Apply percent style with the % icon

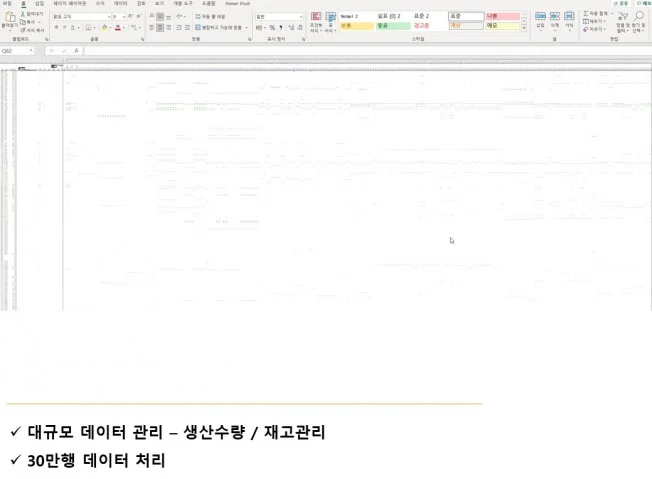pyautogui.click(x=272, y=27)
